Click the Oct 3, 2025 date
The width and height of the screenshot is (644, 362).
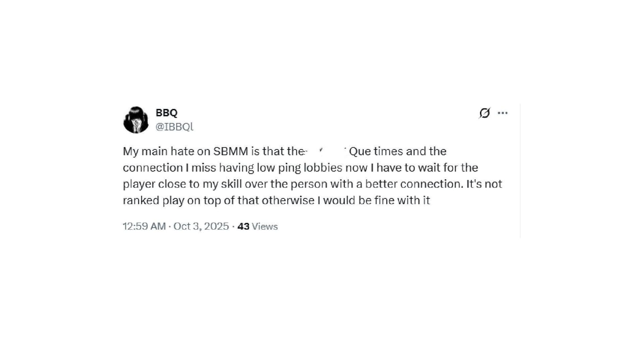point(200,226)
